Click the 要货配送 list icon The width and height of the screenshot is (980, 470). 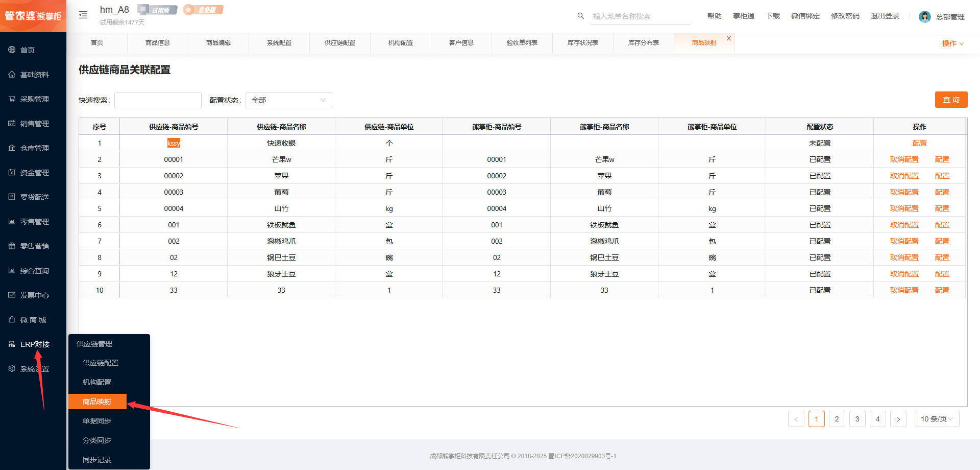[12, 197]
